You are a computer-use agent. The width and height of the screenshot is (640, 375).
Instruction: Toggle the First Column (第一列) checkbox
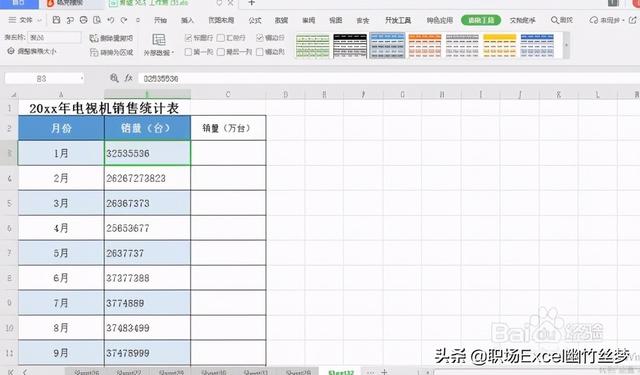click(188, 52)
